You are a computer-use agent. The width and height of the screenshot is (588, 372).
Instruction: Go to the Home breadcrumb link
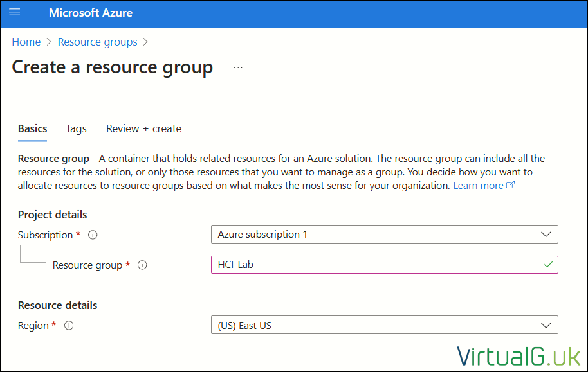pos(26,42)
